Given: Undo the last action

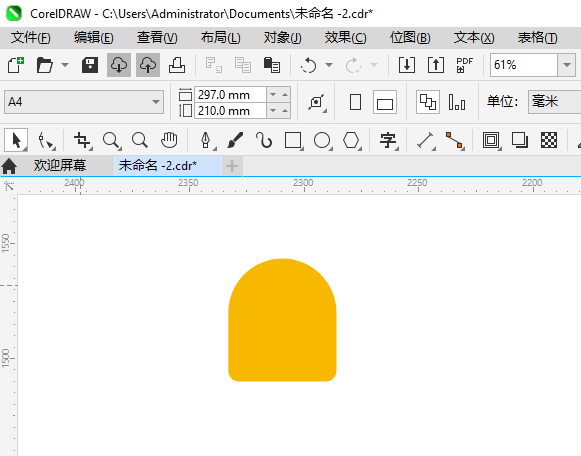Looking at the screenshot, I should coord(309,65).
